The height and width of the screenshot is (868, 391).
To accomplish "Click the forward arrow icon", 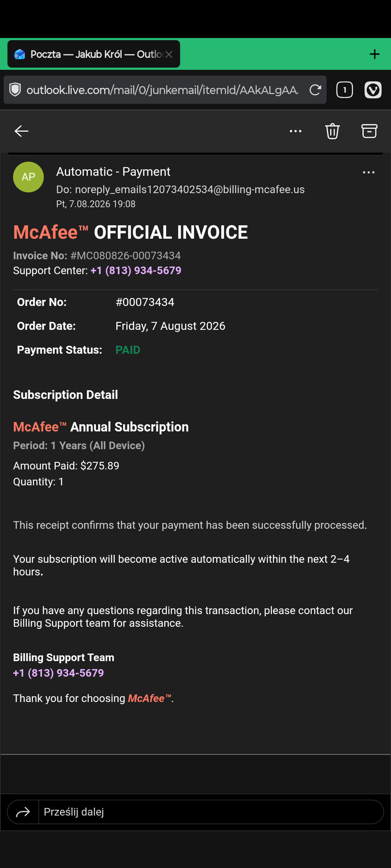I will coord(23,812).
